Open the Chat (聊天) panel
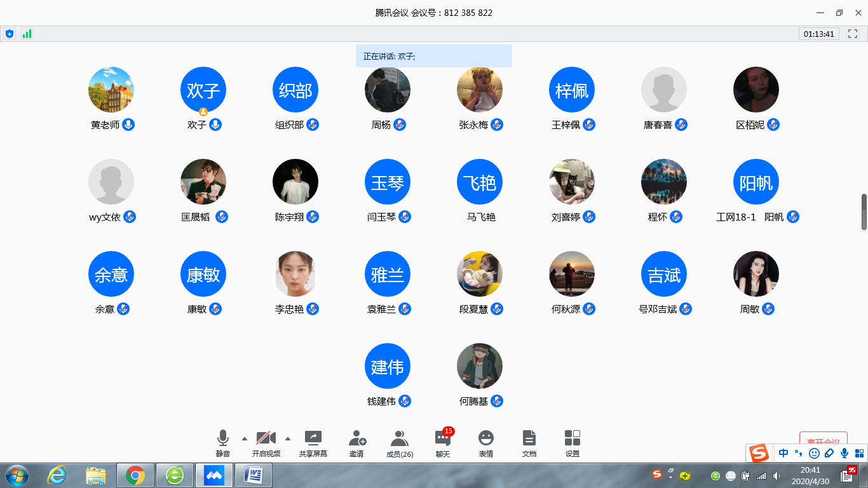868x488 pixels. [443, 438]
